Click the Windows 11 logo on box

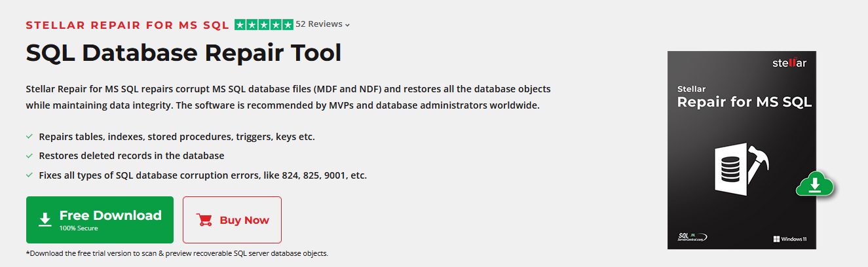click(789, 239)
